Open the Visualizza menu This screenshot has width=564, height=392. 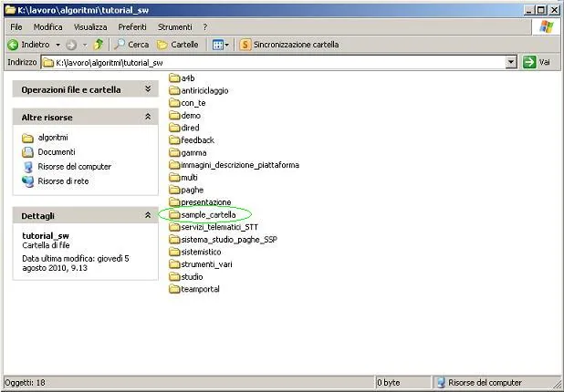pyautogui.click(x=90, y=27)
